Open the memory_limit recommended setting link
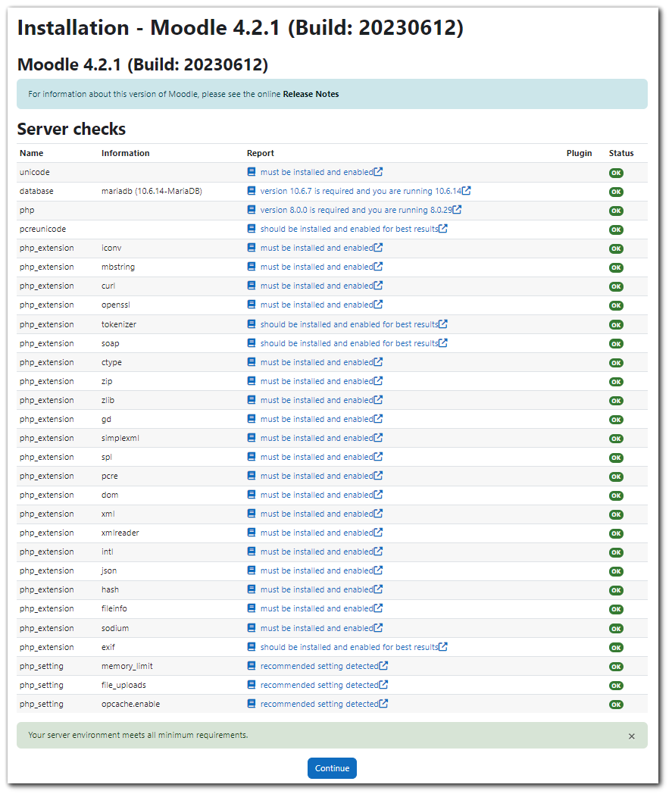Image resolution: width=672 pixels, height=797 pixels. coord(319,666)
